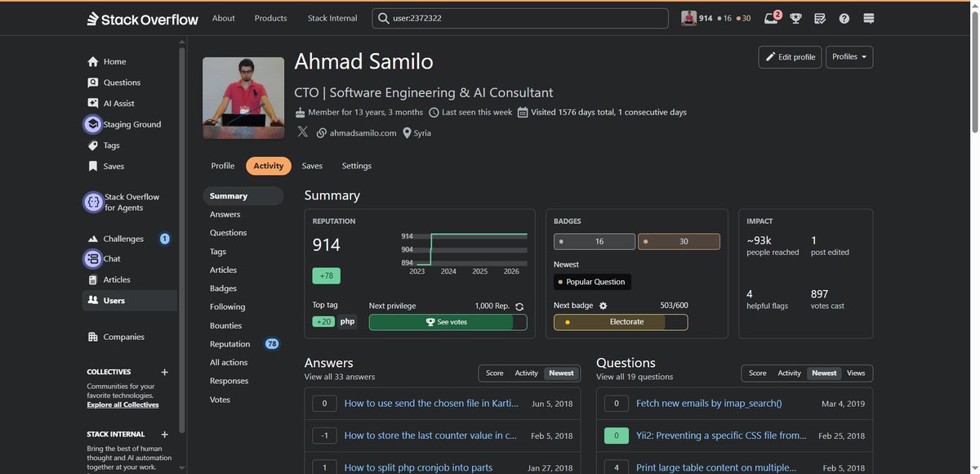Click Explore all Collectives link
The width and height of the screenshot is (980, 474).
123,405
